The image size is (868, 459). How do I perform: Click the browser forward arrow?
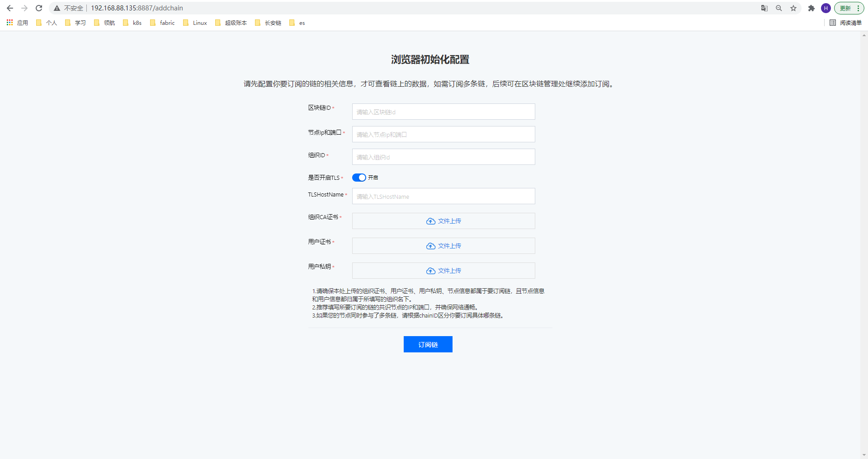click(x=24, y=8)
